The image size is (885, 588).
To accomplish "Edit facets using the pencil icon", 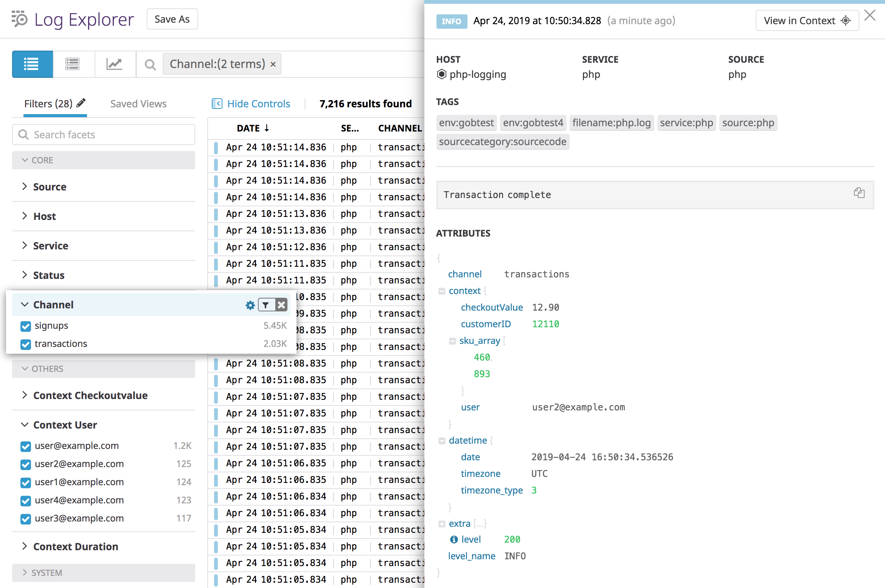I will tap(81, 102).
